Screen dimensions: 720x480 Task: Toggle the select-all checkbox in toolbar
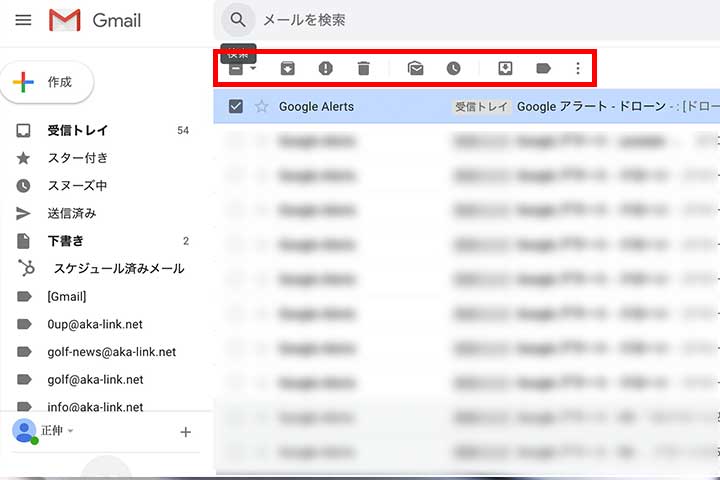(236, 68)
